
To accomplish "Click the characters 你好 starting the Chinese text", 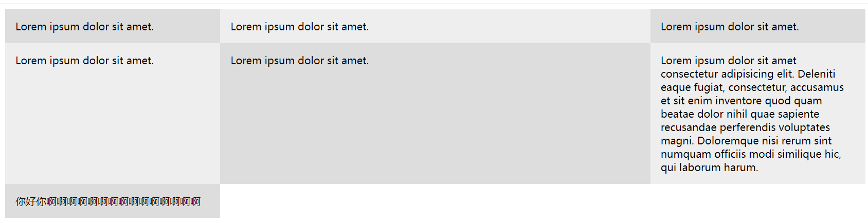I will (x=26, y=201).
